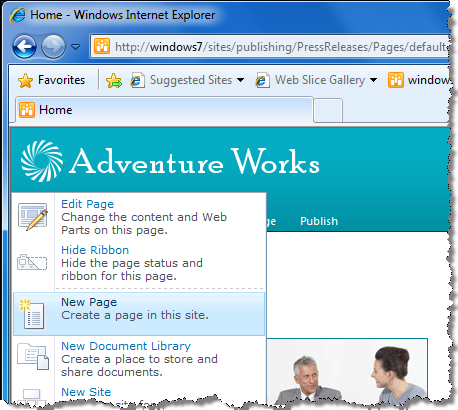Open the Publish ribbon tab
The width and height of the screenshot is (458, 410).
tap(319, 221)
